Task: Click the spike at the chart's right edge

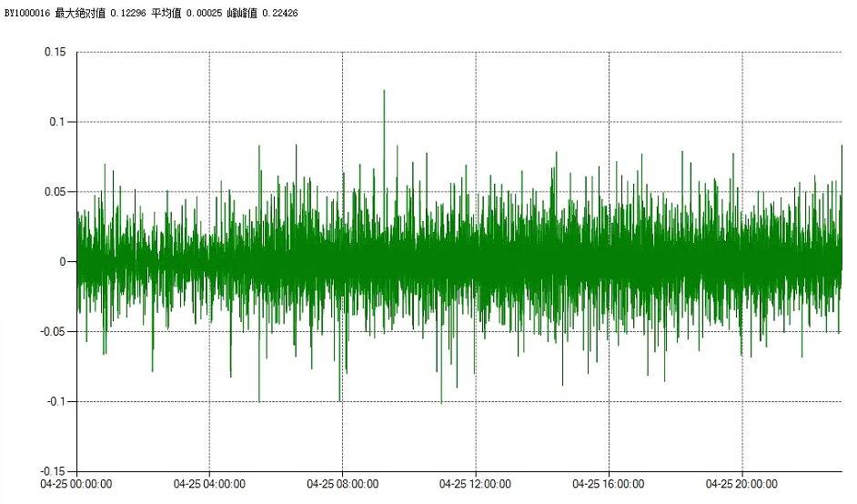Action: (842, 146)
